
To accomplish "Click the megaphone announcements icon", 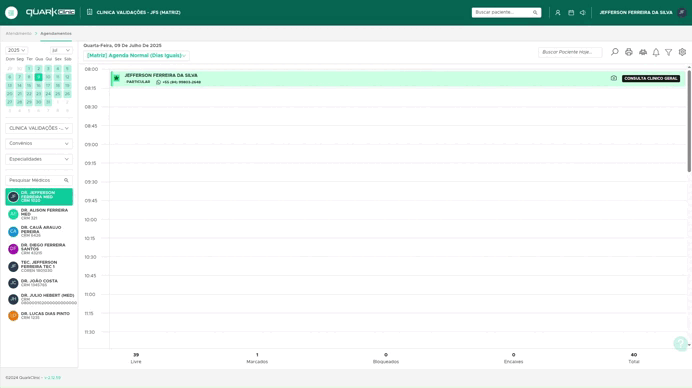I will (x=583, y=12).
